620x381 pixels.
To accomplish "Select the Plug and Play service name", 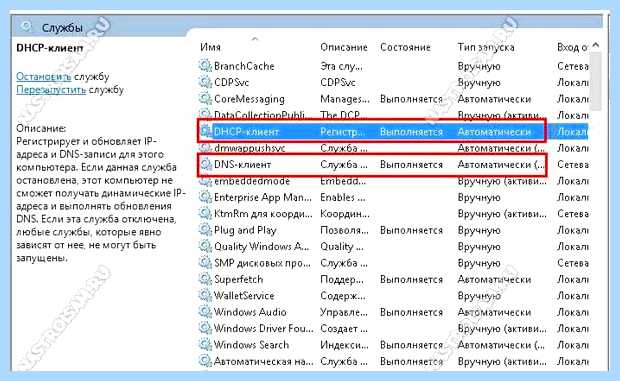I will click(245, 230).
